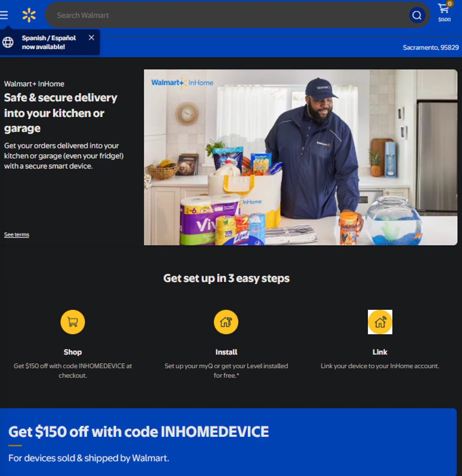Click 'For devices sold & shipped by Walmart' text
Viewport: 462px width, 476px height.
pos(89,458)
